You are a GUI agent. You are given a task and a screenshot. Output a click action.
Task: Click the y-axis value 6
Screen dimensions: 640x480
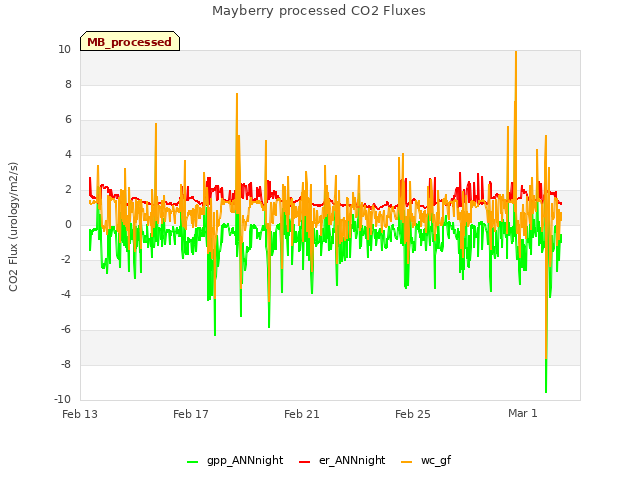(68, 120)
